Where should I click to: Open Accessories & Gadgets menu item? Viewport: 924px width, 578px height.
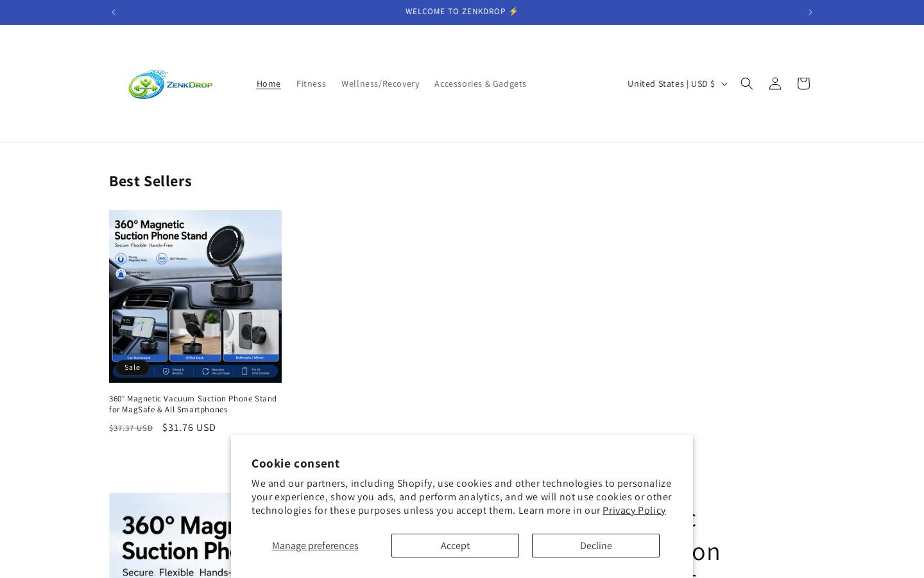point(480,83)
